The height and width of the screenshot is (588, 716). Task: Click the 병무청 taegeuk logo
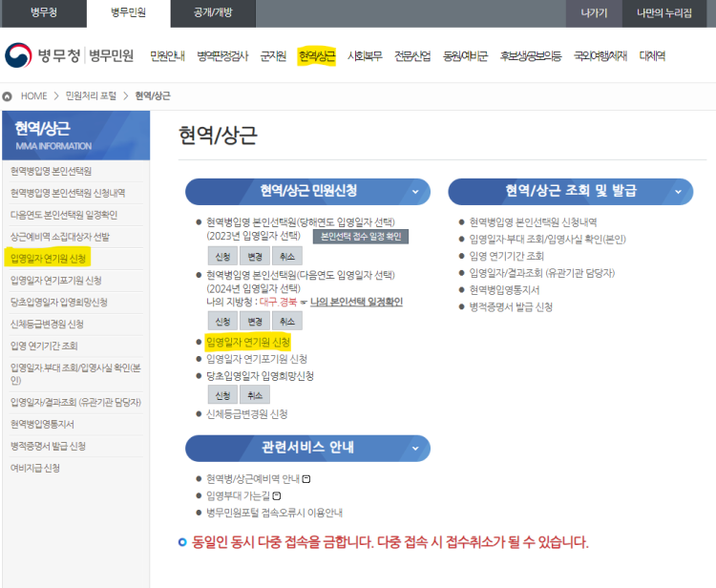click(19, 55)
